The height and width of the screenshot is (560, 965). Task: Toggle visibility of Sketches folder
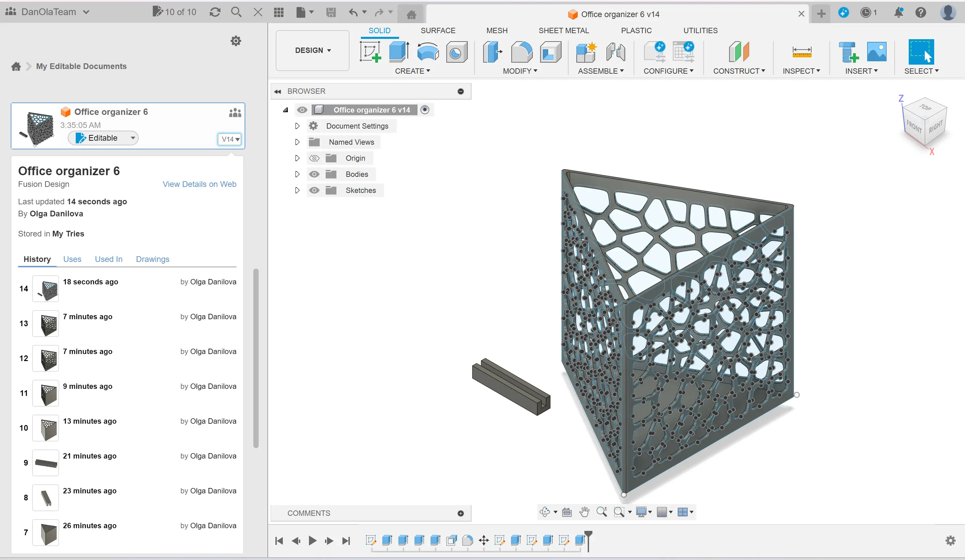[314, 190]
